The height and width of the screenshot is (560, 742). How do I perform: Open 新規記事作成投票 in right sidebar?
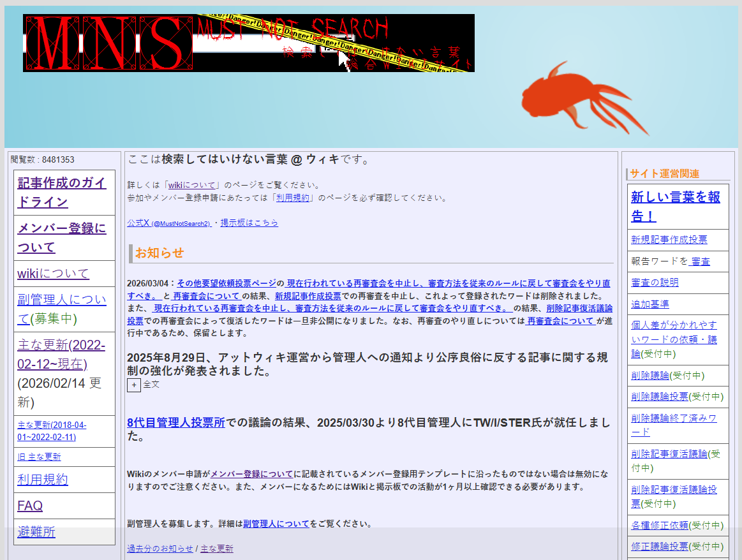[669, 240]
